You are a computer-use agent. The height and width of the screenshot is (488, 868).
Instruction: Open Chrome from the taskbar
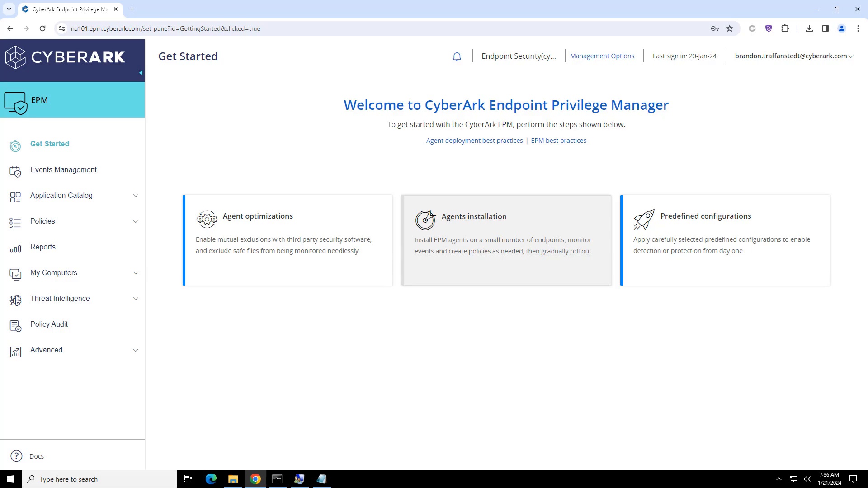click(255, 479)
